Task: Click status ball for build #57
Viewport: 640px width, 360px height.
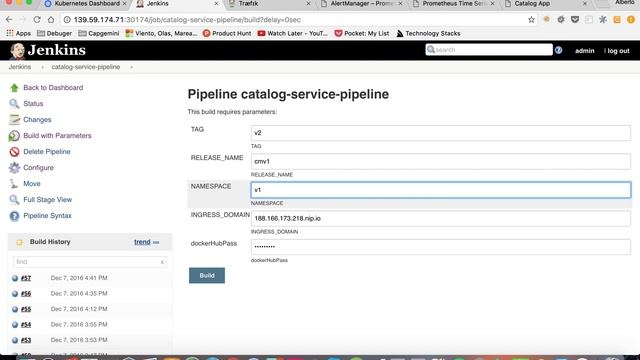Action: pos(15,278)
